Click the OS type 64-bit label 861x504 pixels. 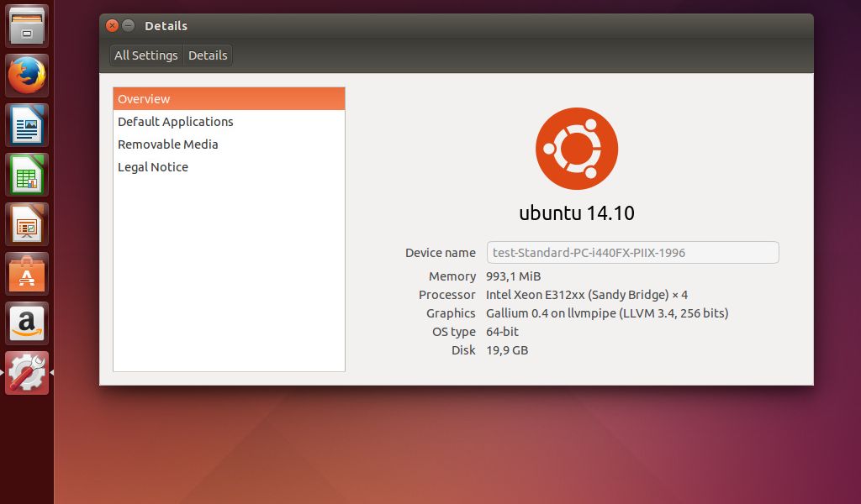(502, 332)
